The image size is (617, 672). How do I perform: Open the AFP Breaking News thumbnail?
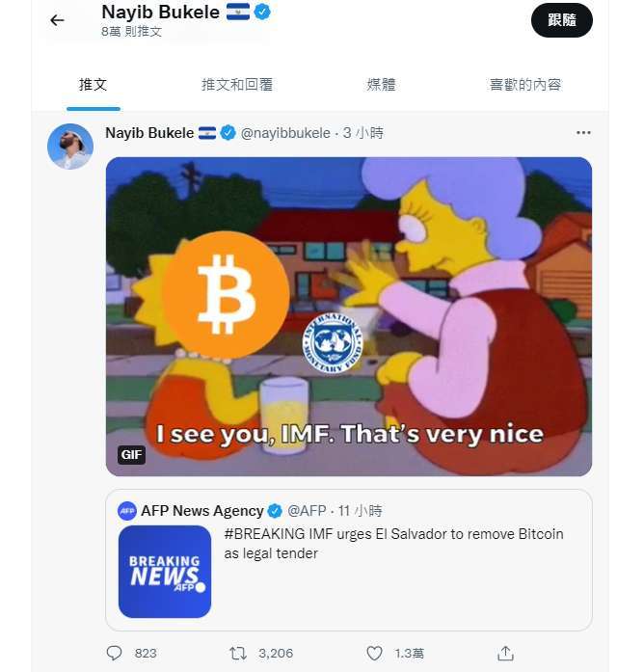[165, 572]
